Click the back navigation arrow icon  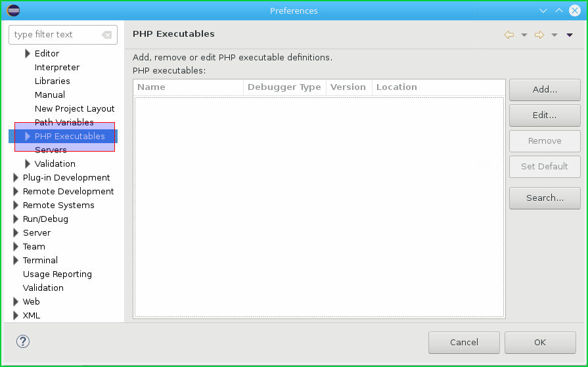pos(509,35)
